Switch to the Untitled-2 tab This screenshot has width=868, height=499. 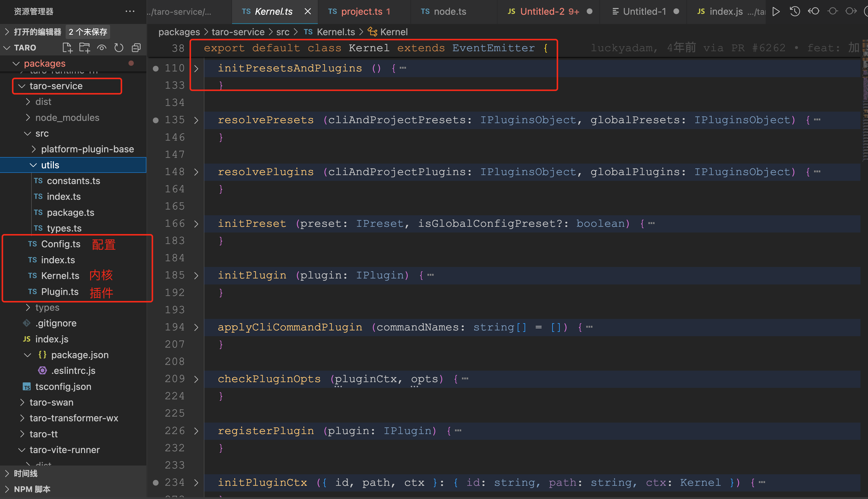548,12
